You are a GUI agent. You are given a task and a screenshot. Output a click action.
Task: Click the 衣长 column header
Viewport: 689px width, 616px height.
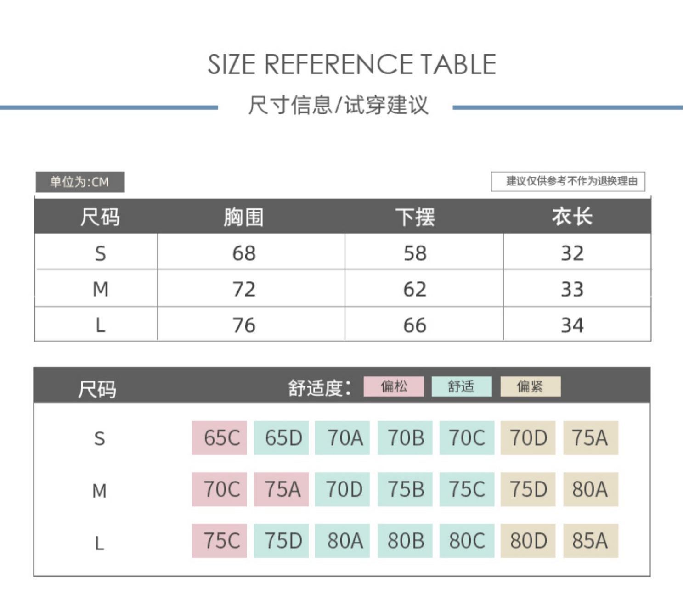[572, 217]
